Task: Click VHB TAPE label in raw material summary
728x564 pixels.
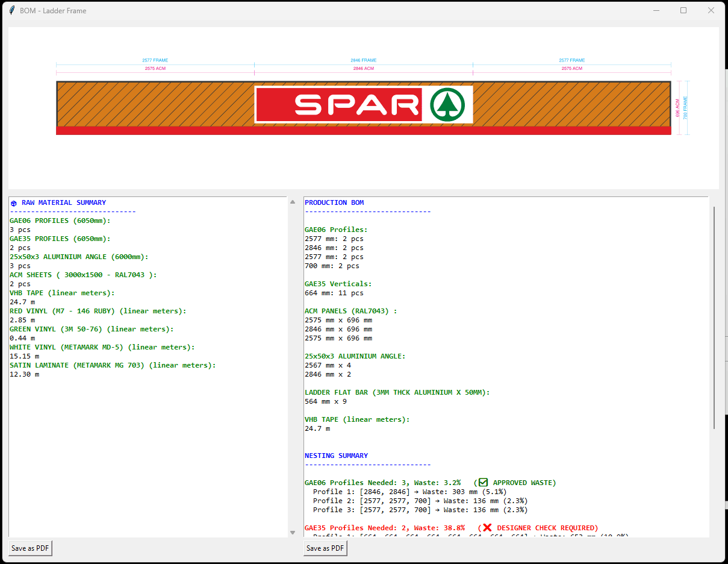Action: (62, 293)
